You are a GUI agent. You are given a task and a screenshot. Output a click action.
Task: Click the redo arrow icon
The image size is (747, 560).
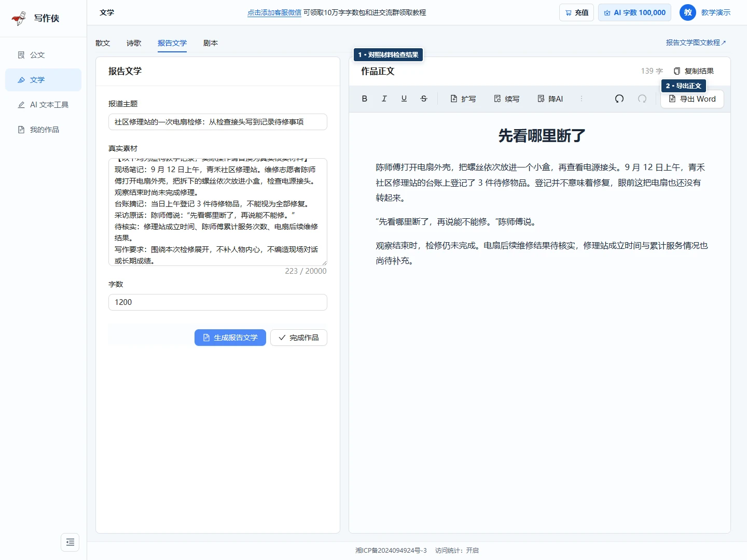click(x=642, y=99)
